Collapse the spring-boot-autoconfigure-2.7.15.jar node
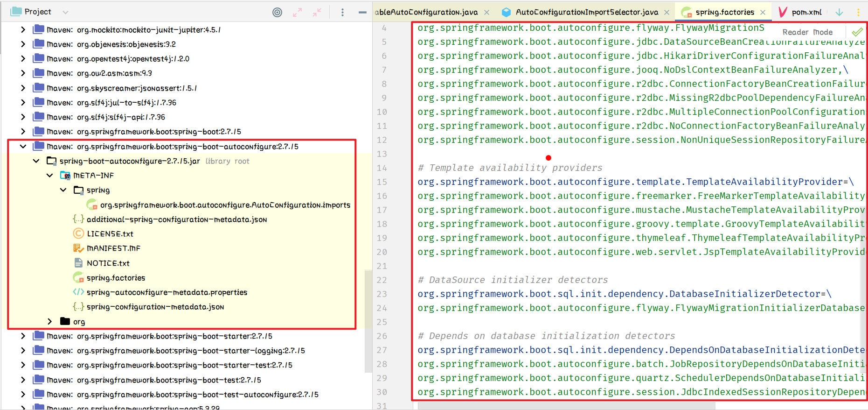Image resolution: width=868 pixels, height=410 pixels. [x=36, y=161]
